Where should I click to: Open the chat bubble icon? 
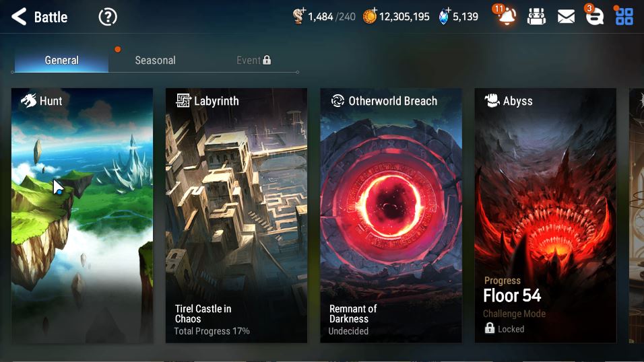tap(594, 17)
